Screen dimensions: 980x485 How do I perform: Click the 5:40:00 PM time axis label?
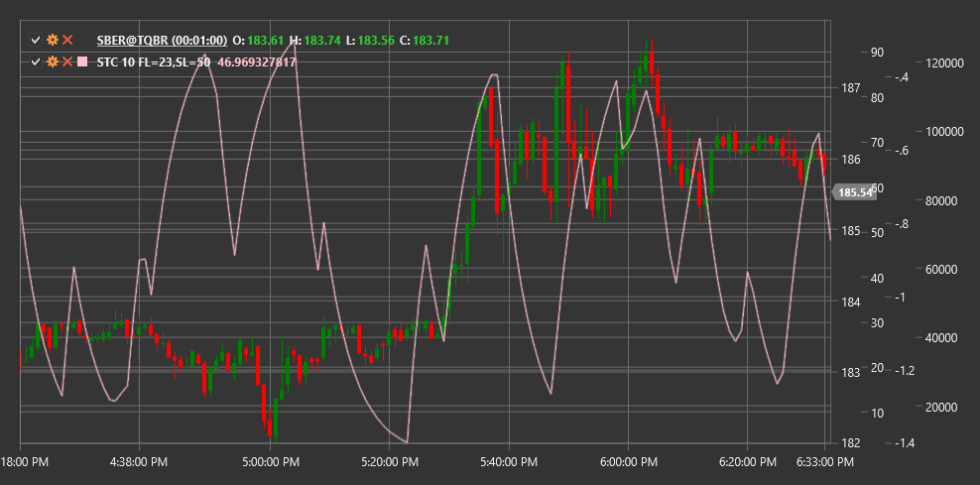(508, 462)
